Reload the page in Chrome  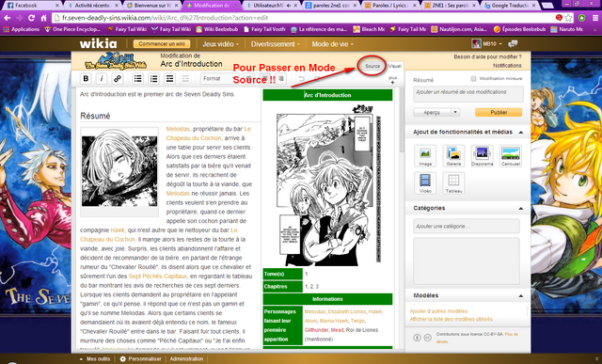pos(31,18)
